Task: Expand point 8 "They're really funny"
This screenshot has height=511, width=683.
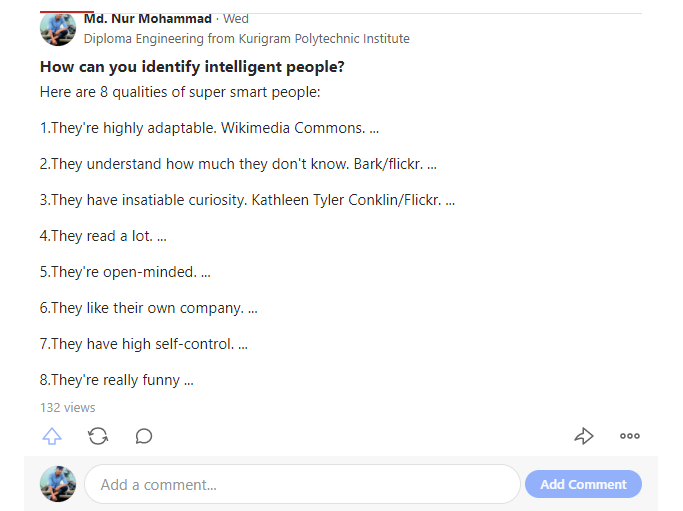Action: click(x=116, y=380)
